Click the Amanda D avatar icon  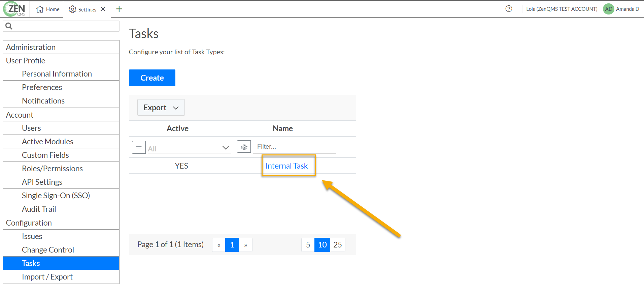[x=608, y=9]
